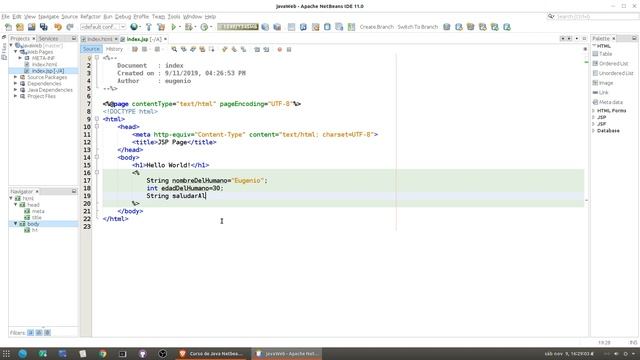Open Chrome from the taskbar
Screen dimensions: 640x360
[102, 353]
